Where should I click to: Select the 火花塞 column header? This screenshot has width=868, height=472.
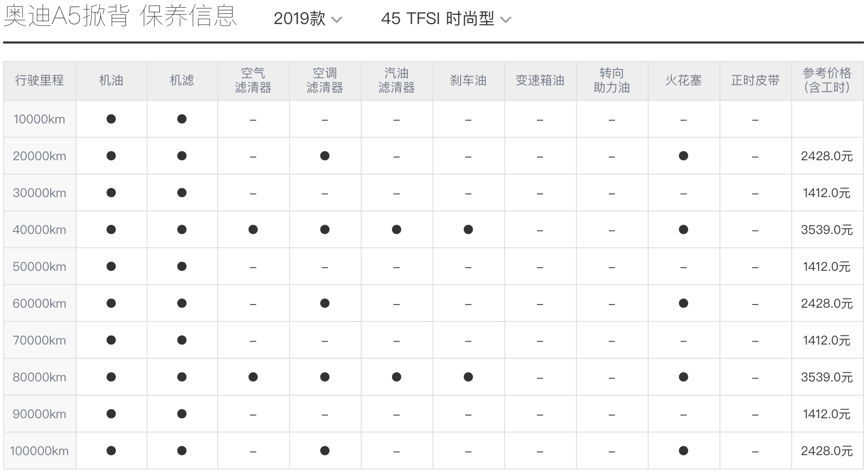click(684, 80)
